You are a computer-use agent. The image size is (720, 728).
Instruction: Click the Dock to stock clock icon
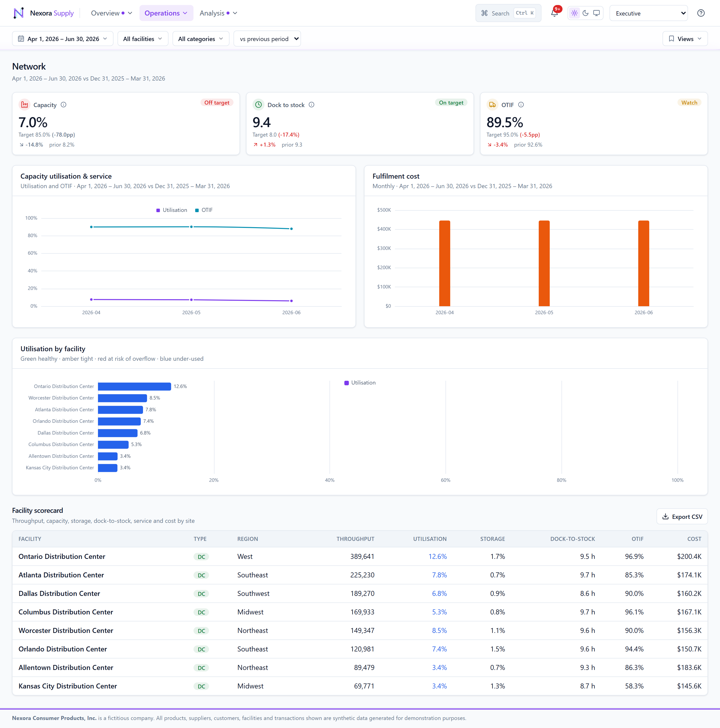click(x=258, y=105)
